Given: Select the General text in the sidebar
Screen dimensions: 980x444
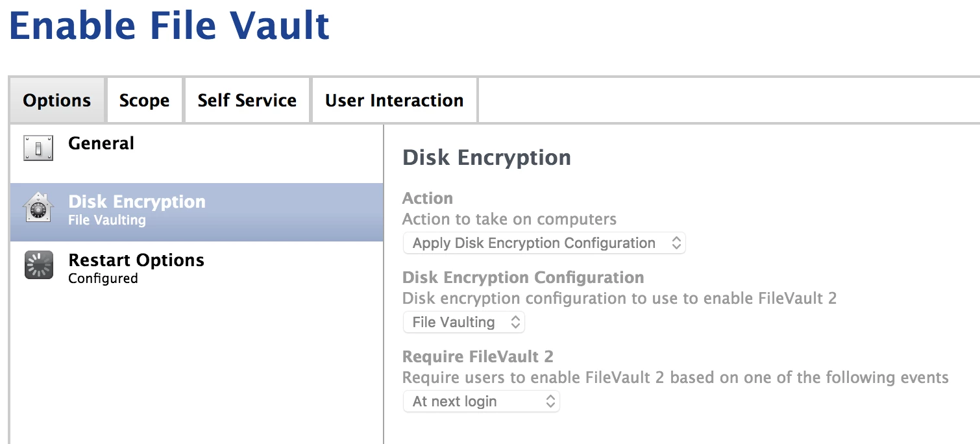Looking at the screenshot, I should click(101, 143).
